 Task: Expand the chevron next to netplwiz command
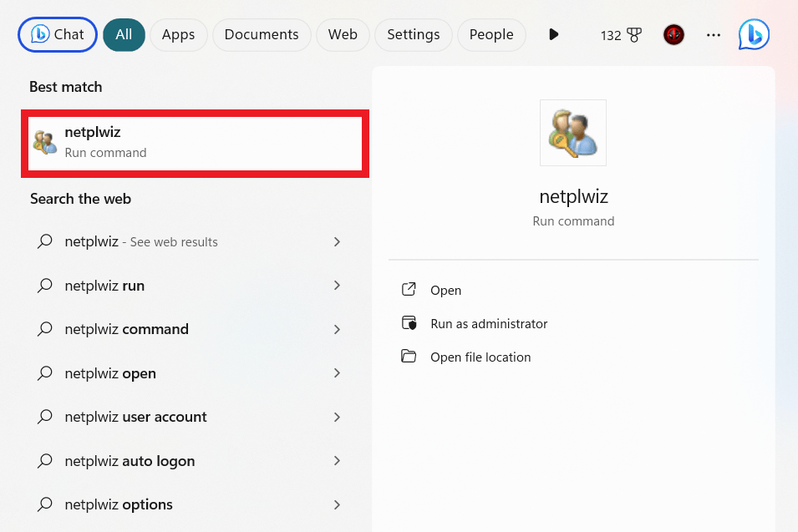[337, 329]
